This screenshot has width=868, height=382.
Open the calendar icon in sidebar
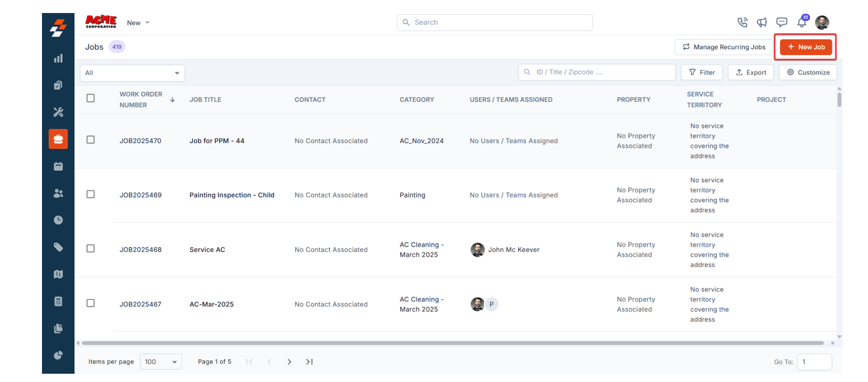[x=58, y=166]
